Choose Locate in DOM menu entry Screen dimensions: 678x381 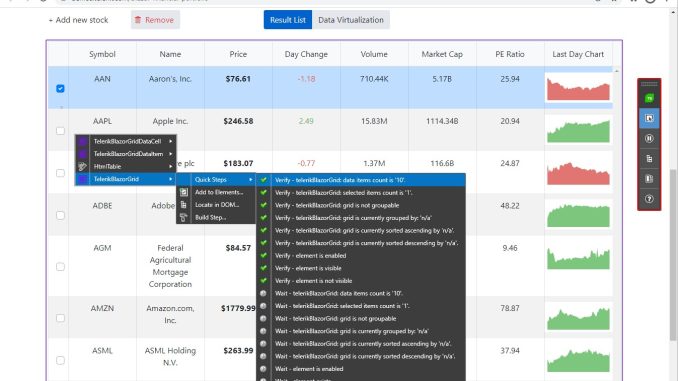pos(216,205)
